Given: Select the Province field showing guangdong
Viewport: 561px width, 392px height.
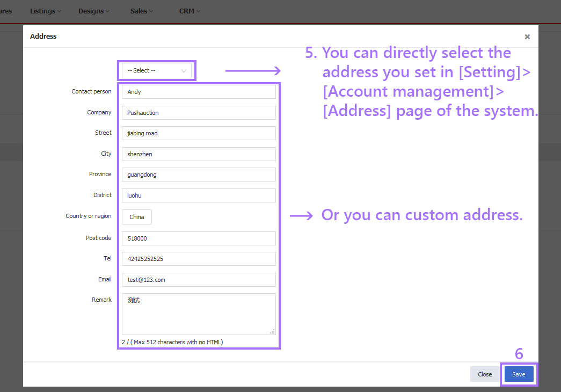Looking at the screenshot, I should 199,174.
